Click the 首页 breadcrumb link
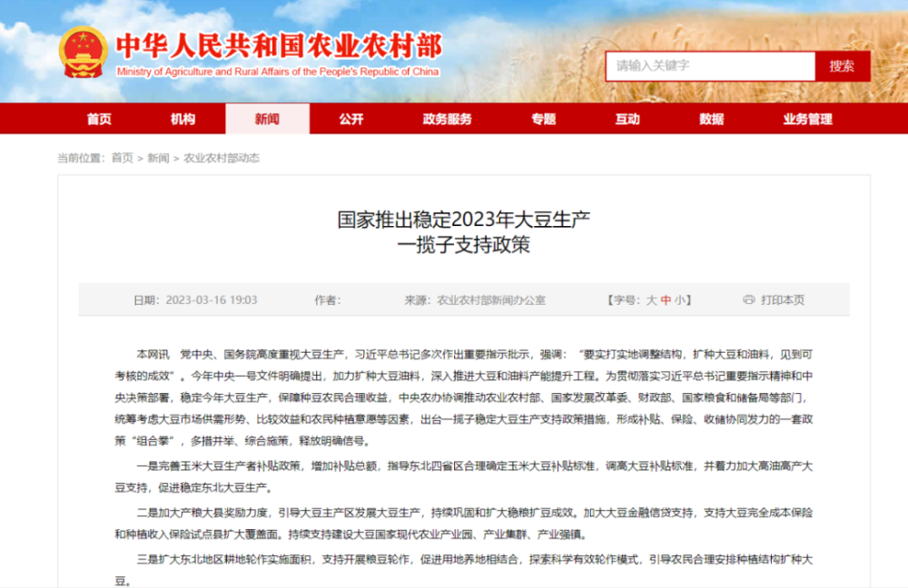 coord(123,158)
